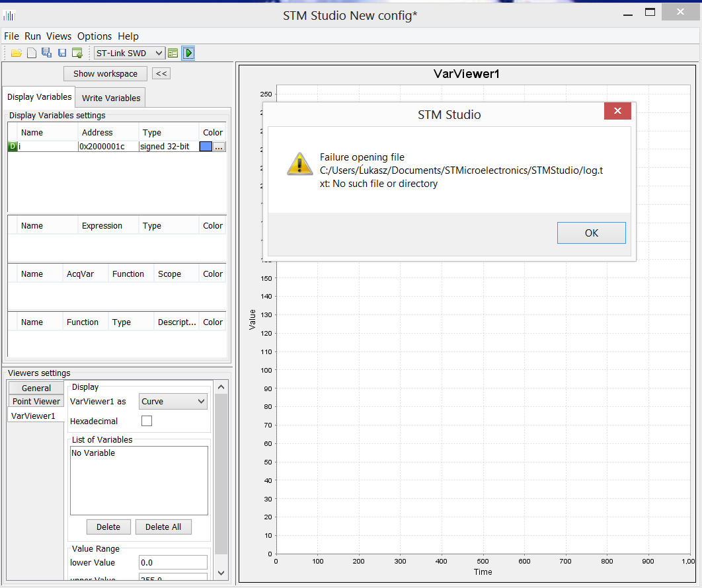Click the lower Value input field
Viewport: 702px width, 588px height.
(x=173, y=562)
